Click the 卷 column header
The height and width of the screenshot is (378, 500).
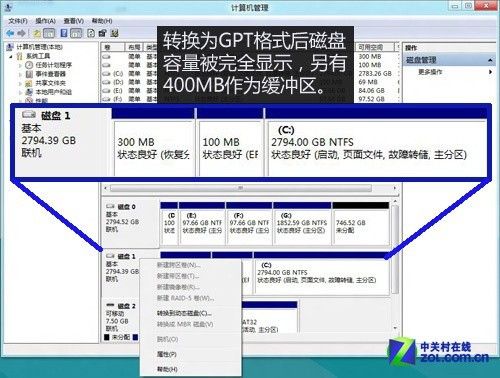113,47
